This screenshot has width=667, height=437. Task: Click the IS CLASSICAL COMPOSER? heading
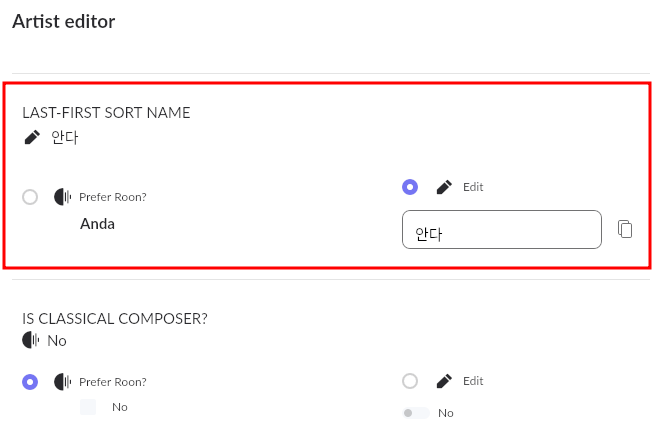114,319
